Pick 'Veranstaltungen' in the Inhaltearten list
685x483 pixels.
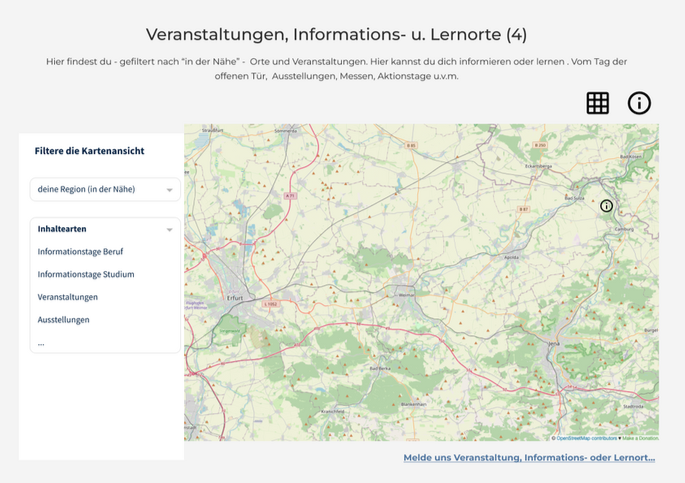68,297
